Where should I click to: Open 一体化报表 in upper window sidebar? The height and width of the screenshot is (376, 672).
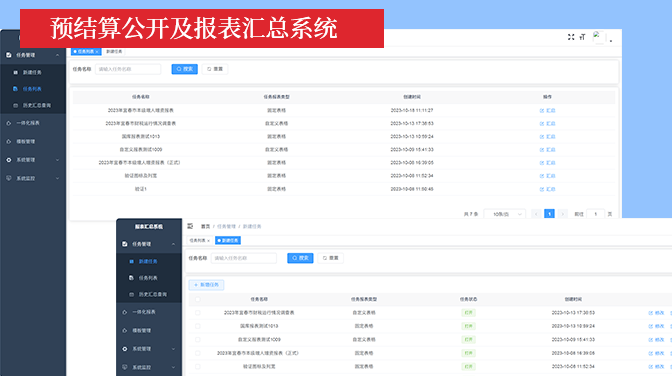click(x=33, y=123)
